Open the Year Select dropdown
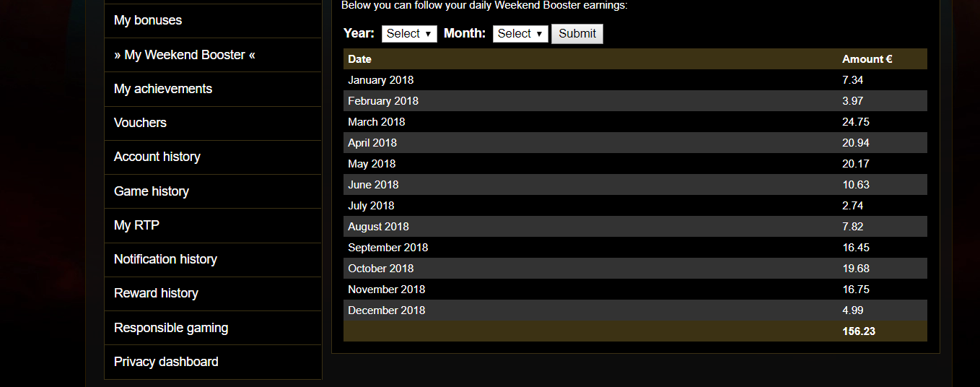This screenshot has width=980, height=387. pos(409,34)
